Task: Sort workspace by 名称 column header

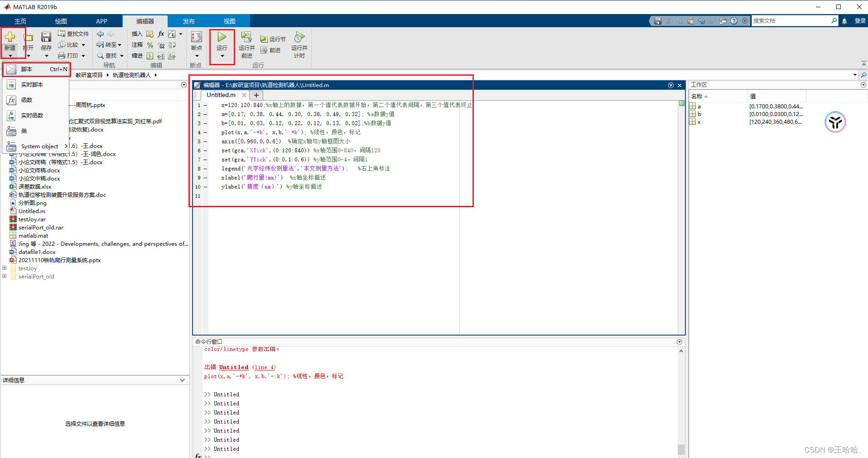Action: pyautogui.click(x=718, y=96)
